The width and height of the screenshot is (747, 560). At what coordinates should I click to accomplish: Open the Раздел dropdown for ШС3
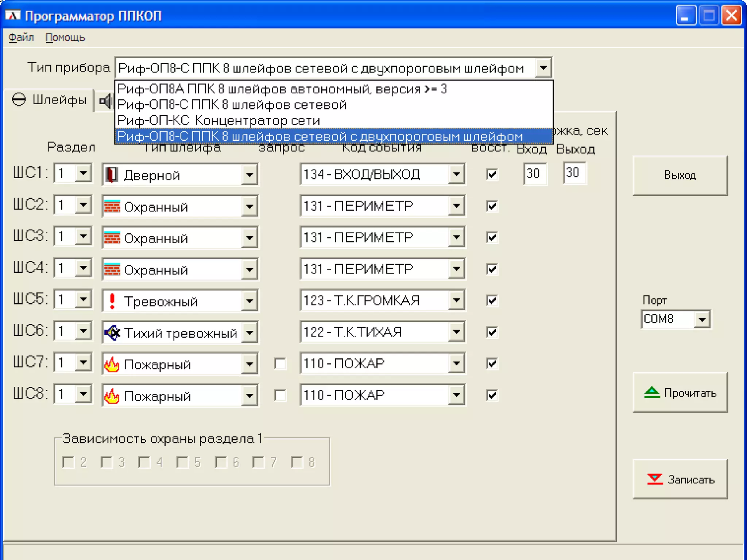tap(83, 237)
